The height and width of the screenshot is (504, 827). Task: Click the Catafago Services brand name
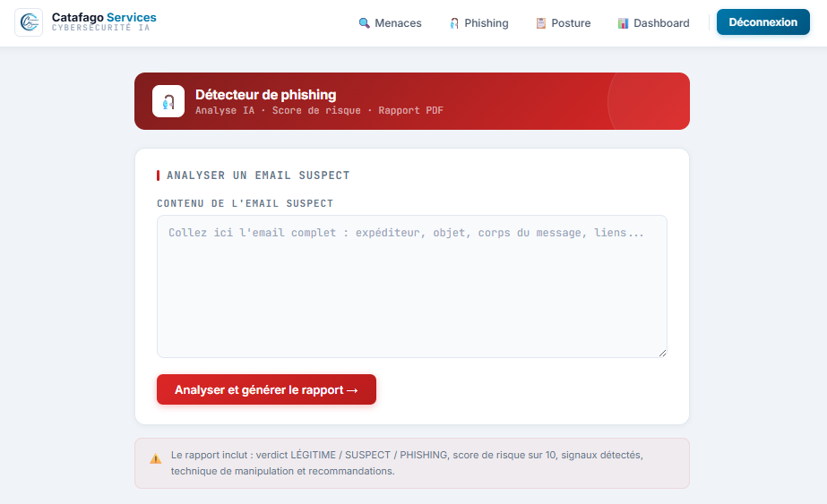pyautogui.click(x=104, y=17)
